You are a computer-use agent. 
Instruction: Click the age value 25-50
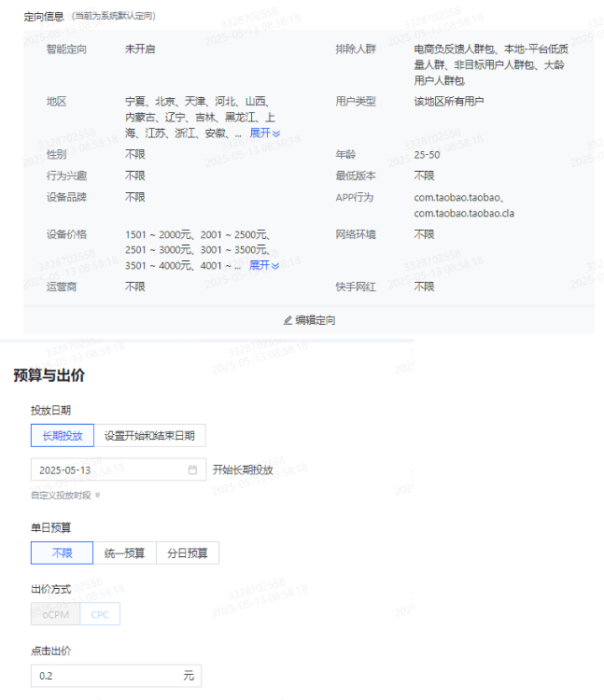(x=427, y=155)
